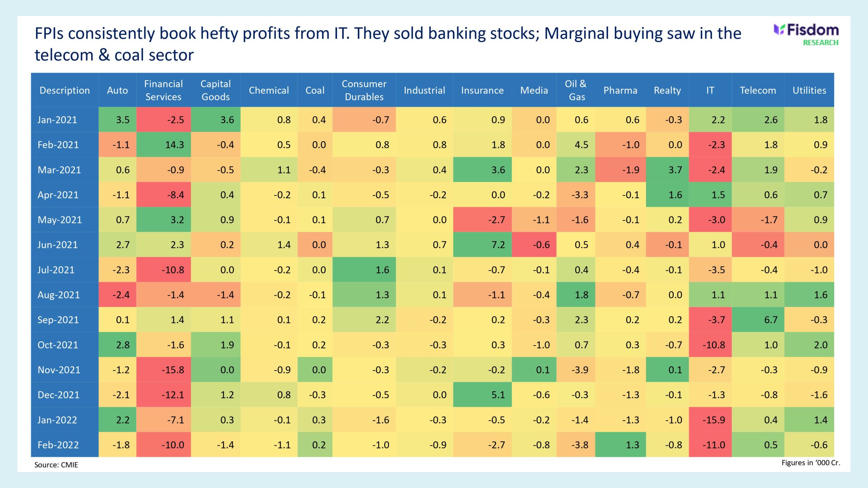
Task: Click the green 14.3 Financial Services cell
Action: click(x=164, y=145)
